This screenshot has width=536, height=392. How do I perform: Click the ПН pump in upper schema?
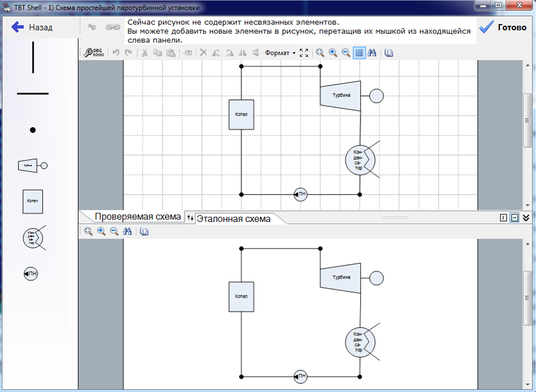click(300, 194)
